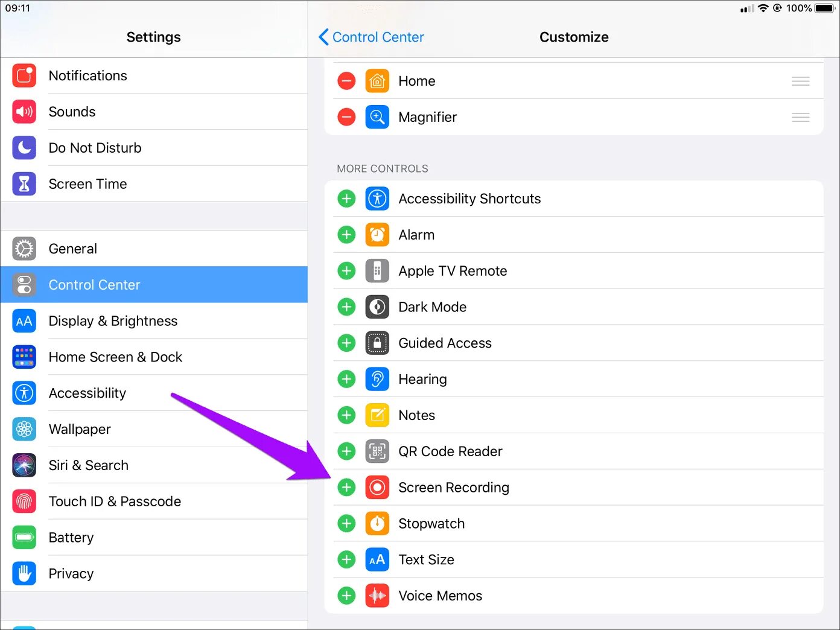
Task: Tap the QR Code Reader icon
Action: [377, 451]
